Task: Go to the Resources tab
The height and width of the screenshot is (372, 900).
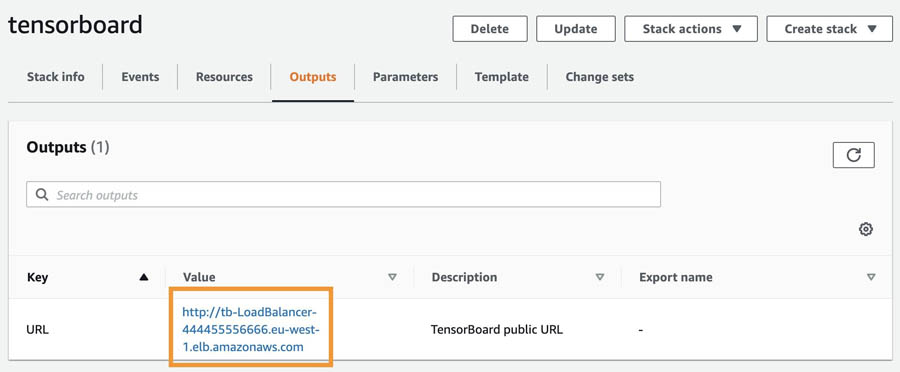Action: click(224, 77)
